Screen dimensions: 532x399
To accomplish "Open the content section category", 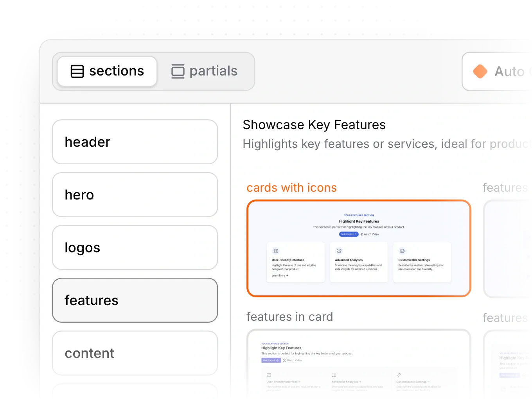I will (x=135, y=353).
